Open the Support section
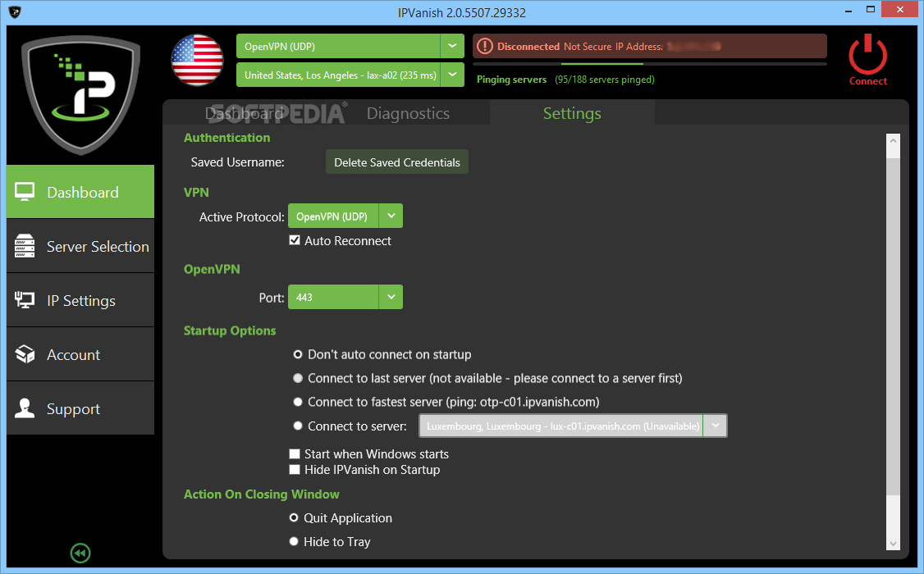Image resolution: width=924 pixels, height=574 pixels. pyautogui.click(x=80, y=408)
